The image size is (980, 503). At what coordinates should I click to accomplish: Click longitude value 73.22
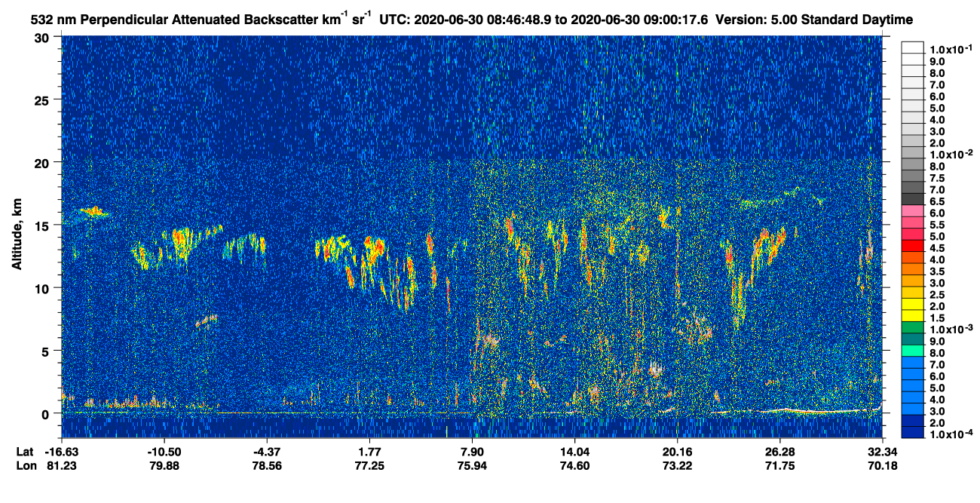pos(678,465)
